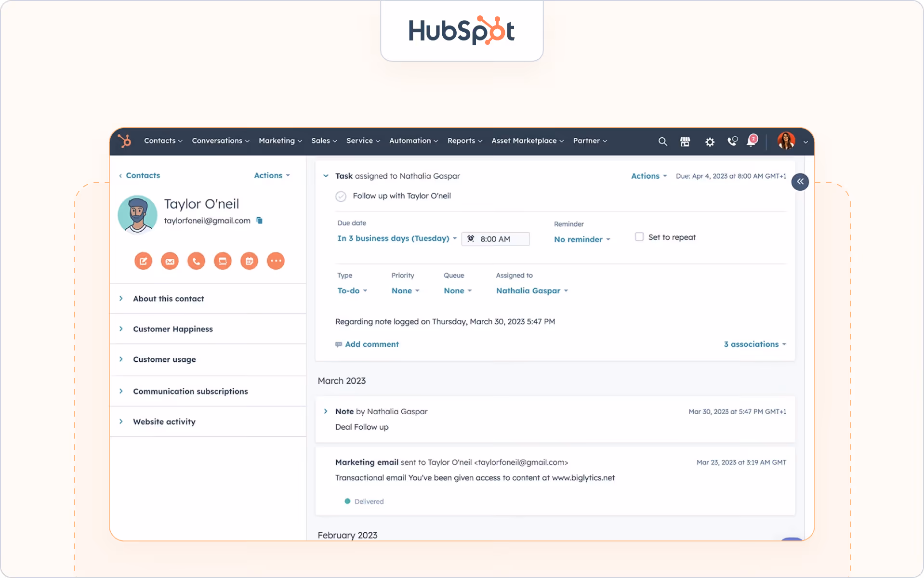Image resolution: width=924 pixels, height=578 pixels.
Task: Change due date In 3 business days dropdown
Action: click(397, 238)
